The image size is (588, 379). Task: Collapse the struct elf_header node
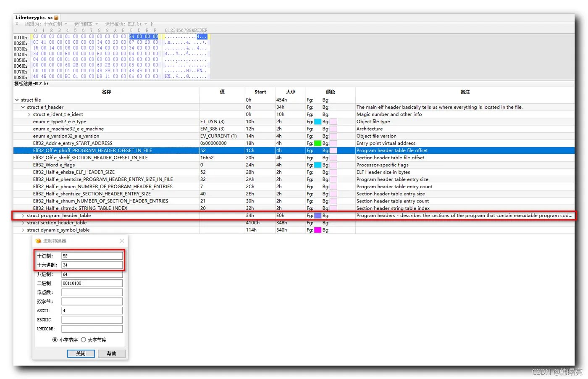coord(23,107)
